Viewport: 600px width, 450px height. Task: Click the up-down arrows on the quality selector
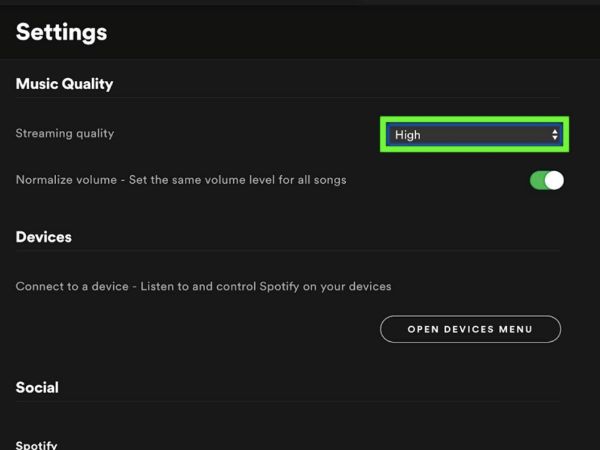tap(555, 135)
